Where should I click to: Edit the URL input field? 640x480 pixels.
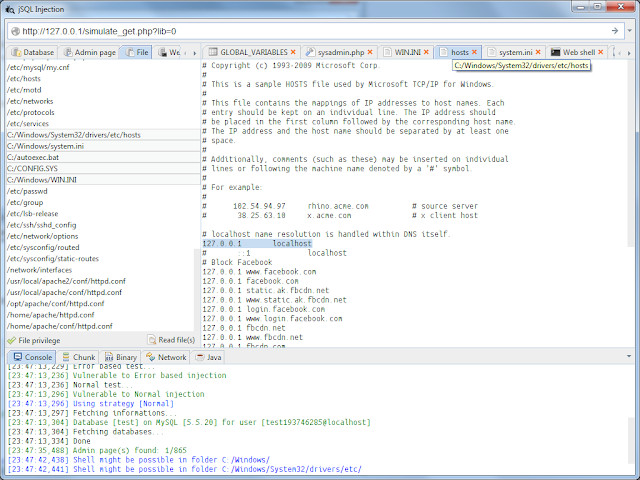[x=314, y=31]
